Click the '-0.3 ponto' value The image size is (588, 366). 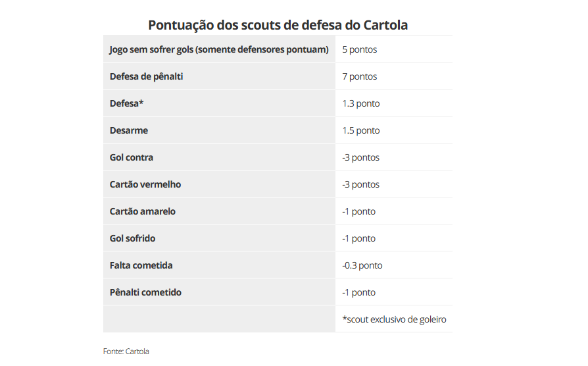362,266
